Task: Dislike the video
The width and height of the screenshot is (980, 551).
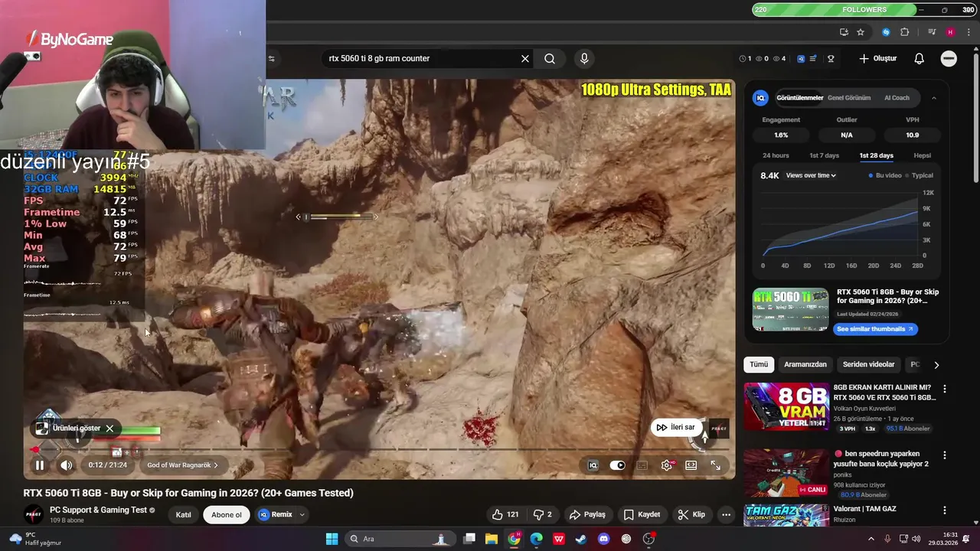Action: click(542, 514)
